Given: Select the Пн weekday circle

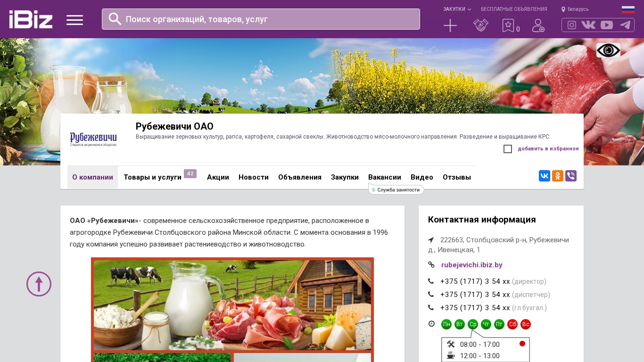Looking at the screenshot, I should 446,324.
